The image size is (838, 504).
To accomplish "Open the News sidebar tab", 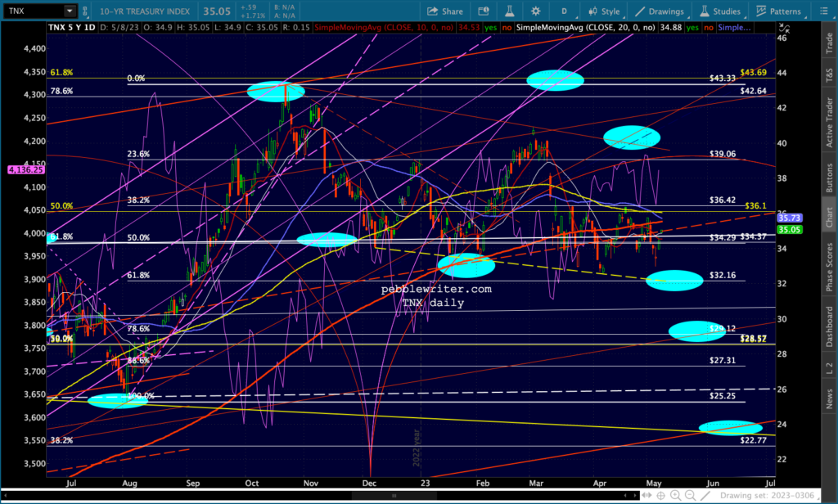I will pos(829,398).
